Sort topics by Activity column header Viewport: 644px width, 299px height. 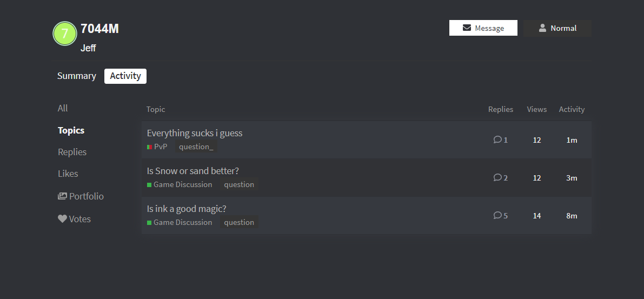pos(572,109)
